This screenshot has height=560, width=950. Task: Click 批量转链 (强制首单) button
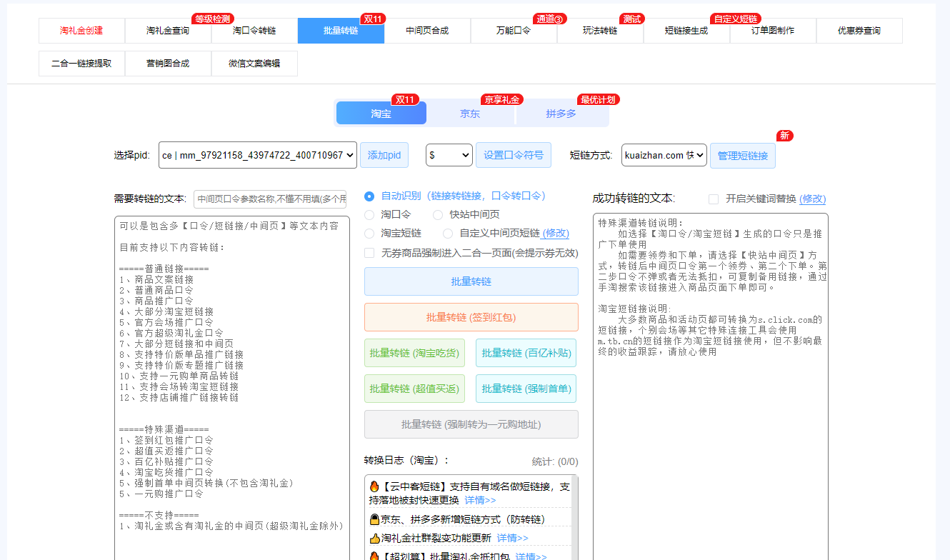click(x=526, y=389)
